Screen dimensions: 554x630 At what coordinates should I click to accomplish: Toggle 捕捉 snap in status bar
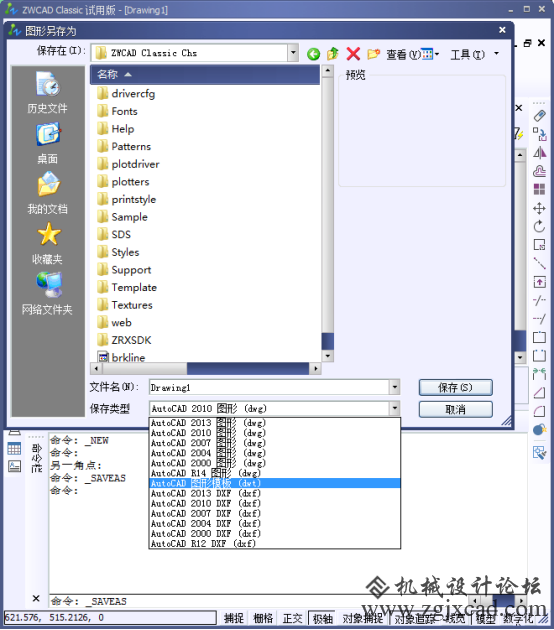(x=234, y=618)
